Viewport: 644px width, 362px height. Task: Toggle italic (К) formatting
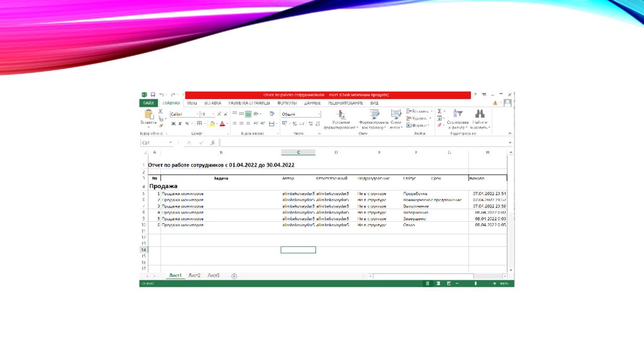[x=180, y=124]
